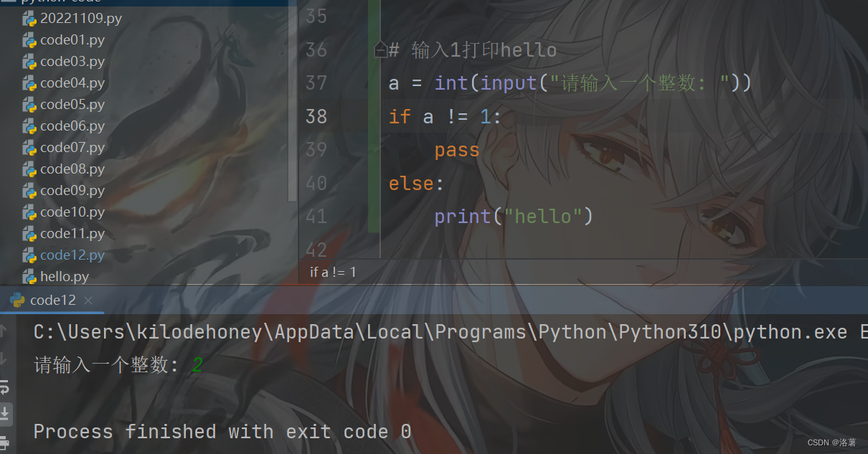Select hello.py in the project tree

pos(65,277)
